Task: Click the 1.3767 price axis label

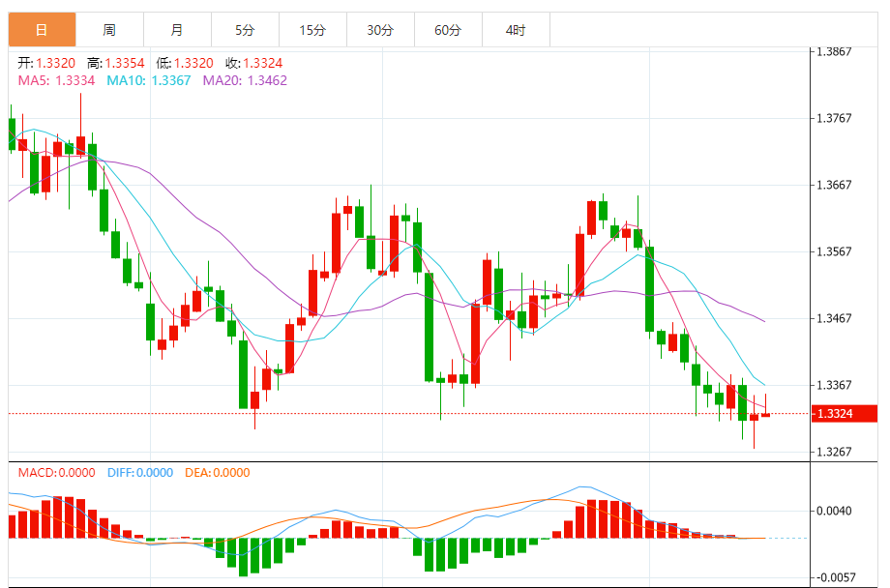Action: pyautogui.click(x=834, y=118)
